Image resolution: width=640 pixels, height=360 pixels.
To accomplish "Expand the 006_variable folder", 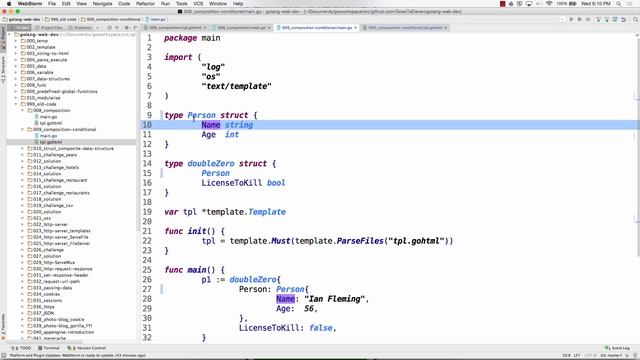I will pos(16,72).
